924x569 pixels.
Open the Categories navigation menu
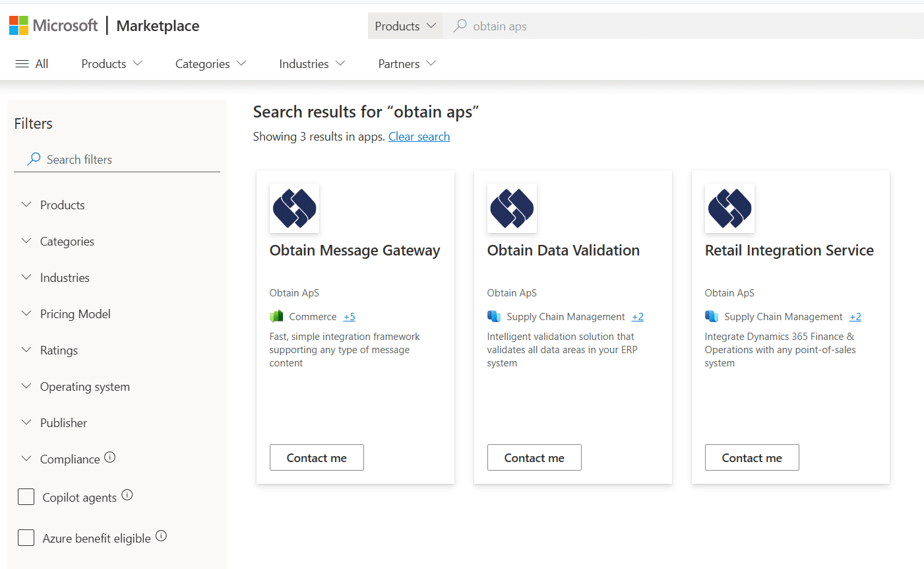point(210,64)
